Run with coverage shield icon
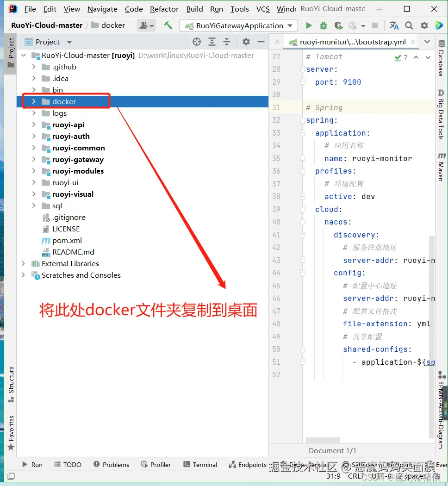Viewport: 448px width, 486px height. tap(338, 25)
